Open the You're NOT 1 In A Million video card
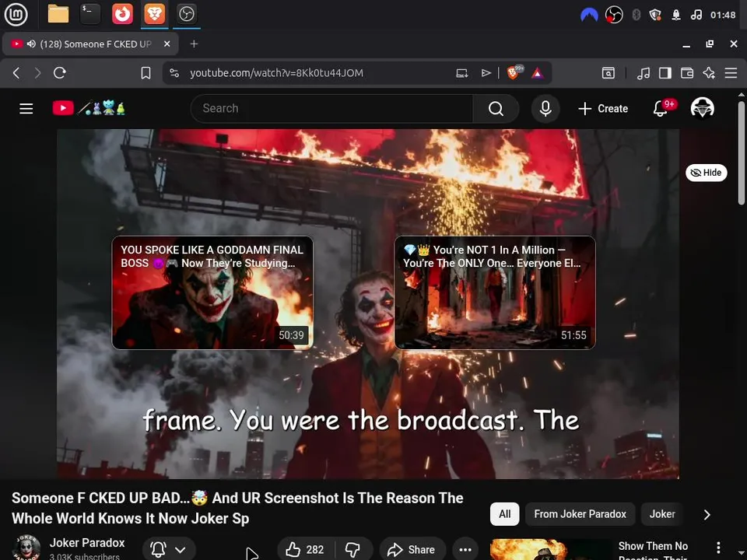 coord(495,293)
